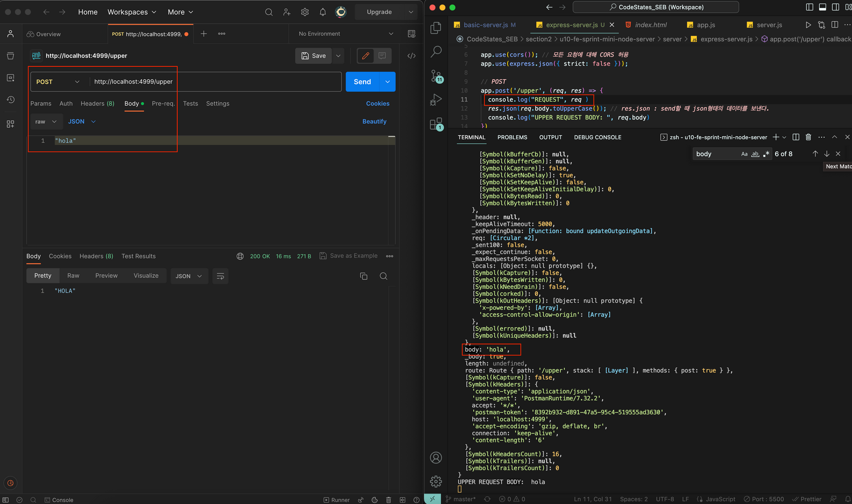Image resolution: width=852 pixels, height=504 pixels.
Task: Open VS Code Accounts icon
Action: pyautogui.click(x=436, y=458)
